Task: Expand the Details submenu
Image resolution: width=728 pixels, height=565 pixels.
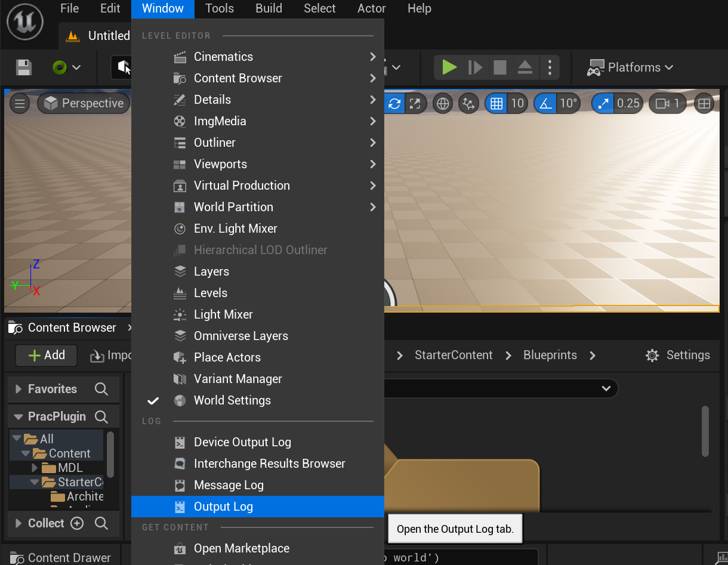Action: pos(258,100)
